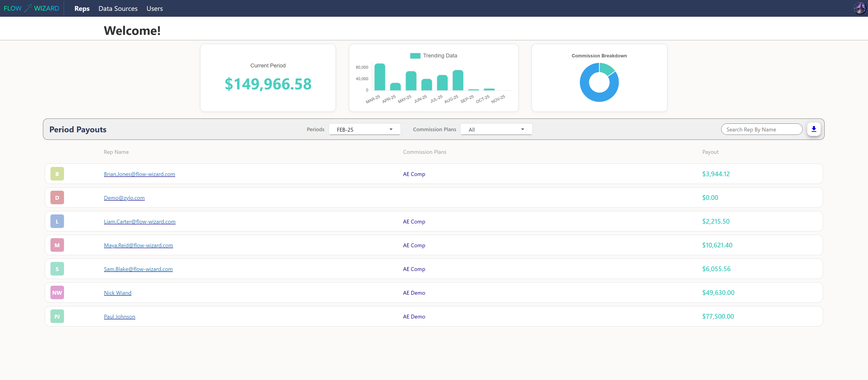868x380 pixels.
Task: Click Maya Reid's M avatar badge
Action: 57,245
